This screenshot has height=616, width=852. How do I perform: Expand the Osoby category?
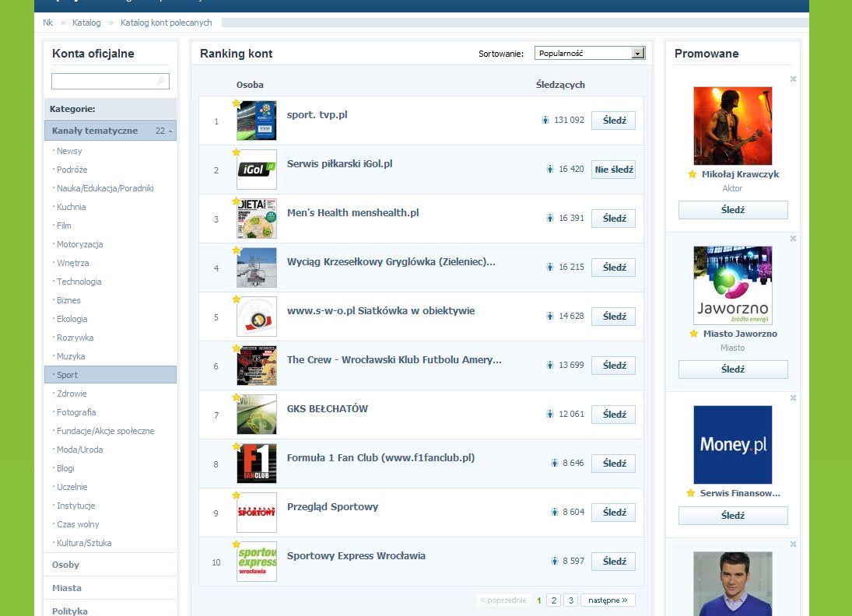click(110, 565)
